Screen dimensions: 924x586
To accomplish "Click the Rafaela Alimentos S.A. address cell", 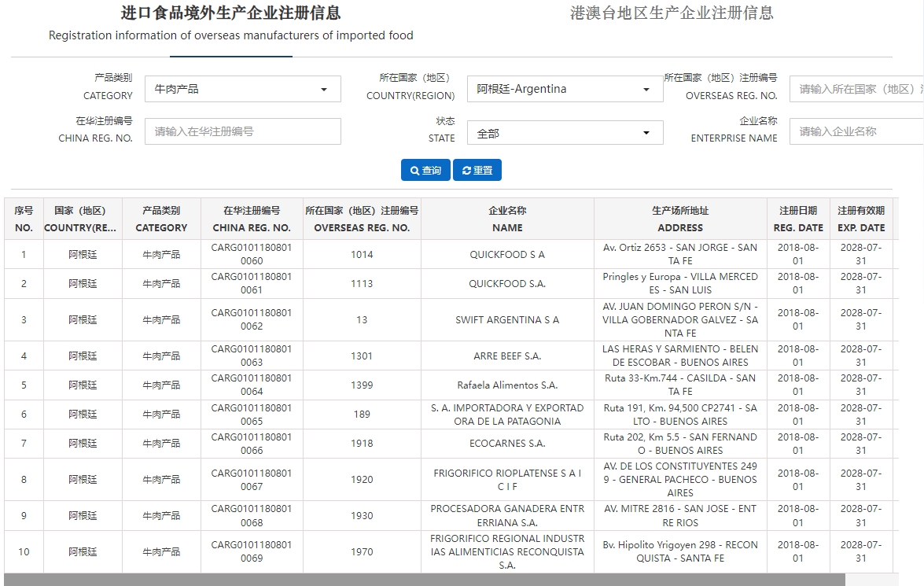I will [x=679, y=385].
